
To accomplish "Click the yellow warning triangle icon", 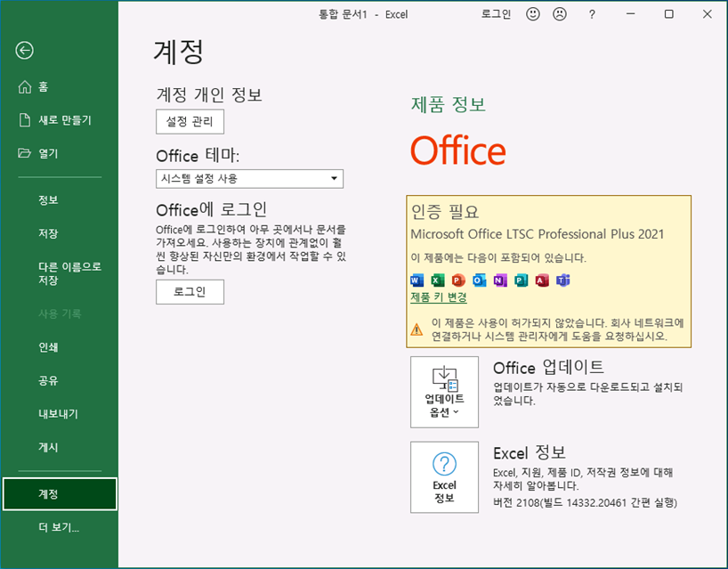I will coord(417,329).
